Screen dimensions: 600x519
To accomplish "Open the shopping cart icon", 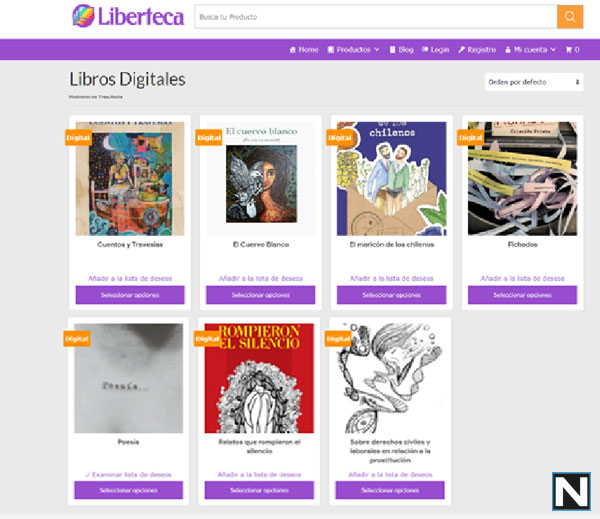I will point(572,50).
